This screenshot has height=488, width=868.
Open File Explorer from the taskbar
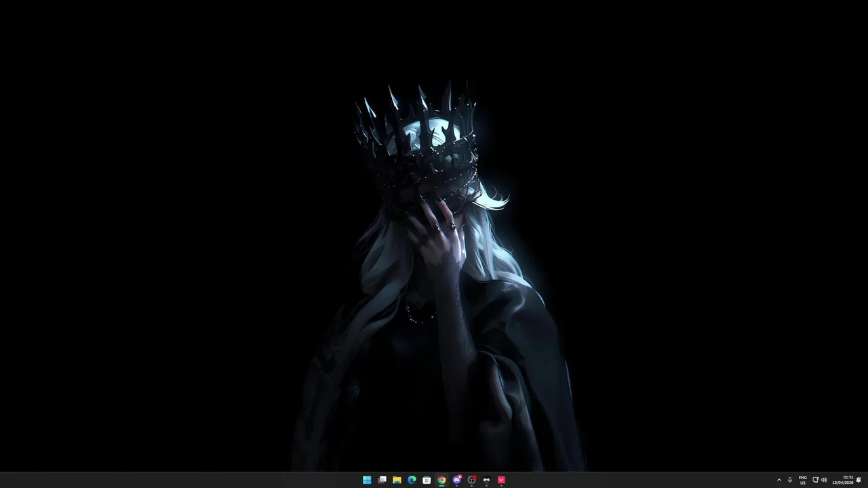pos(397,480)
